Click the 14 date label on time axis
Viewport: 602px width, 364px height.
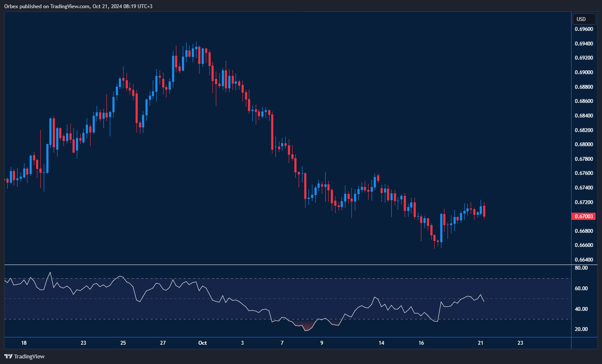[381, 343]
